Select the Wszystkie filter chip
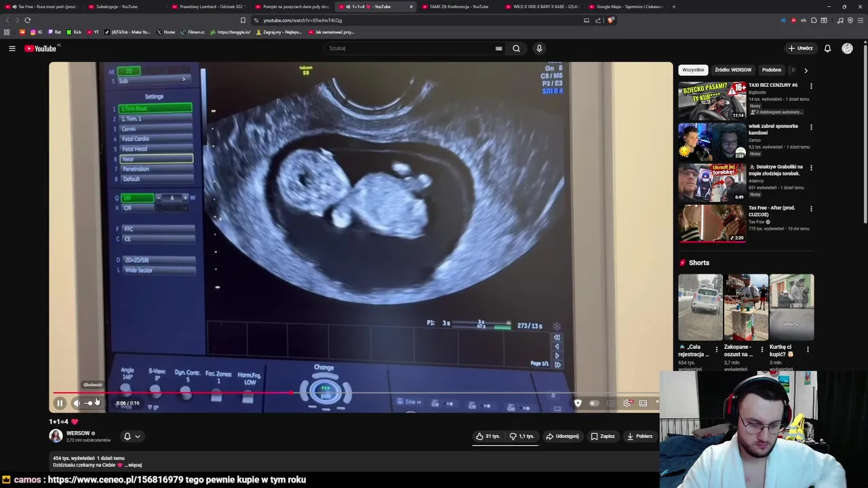Viewport: 868px width, 488px height. [693, 70]
